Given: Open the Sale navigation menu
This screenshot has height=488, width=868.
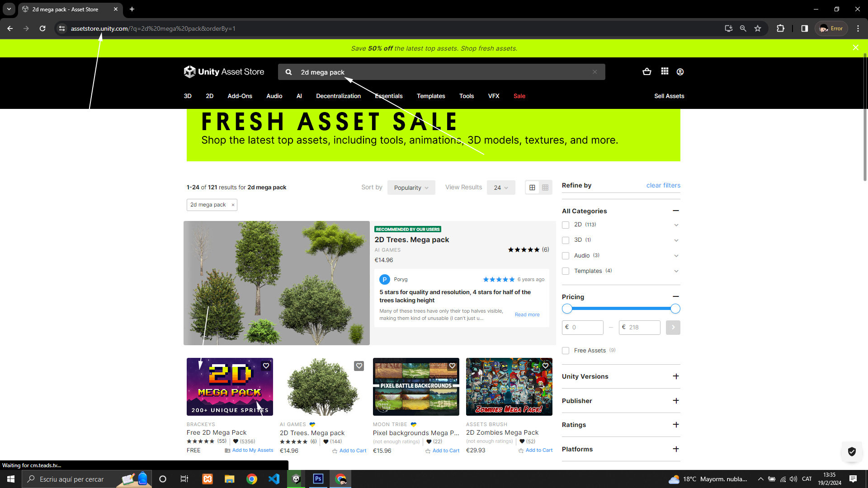Looking at the screenshot, I should point(519,96).
